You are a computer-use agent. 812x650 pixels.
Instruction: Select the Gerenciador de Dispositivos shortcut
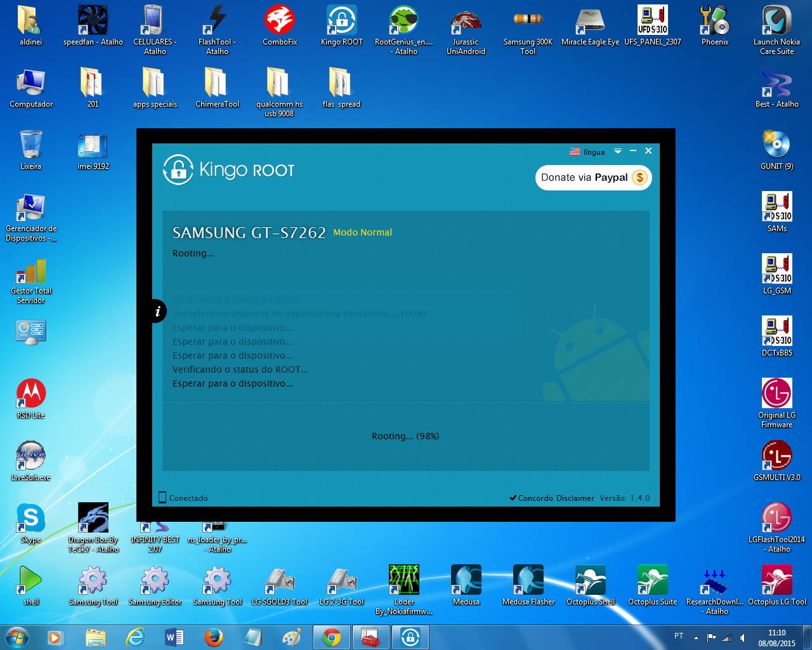pyautogui.click(x=31, y=218)
